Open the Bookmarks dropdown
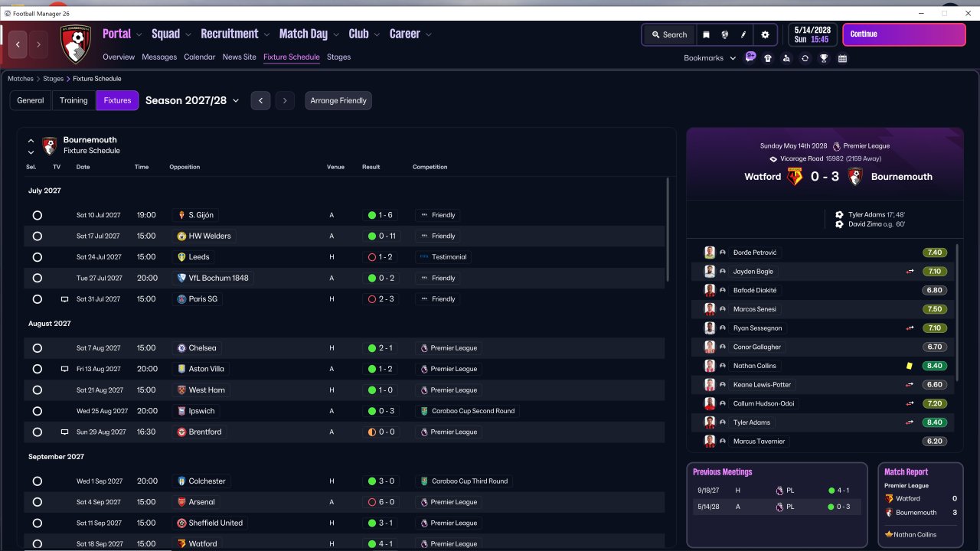The height and width of the screenshot is (551, 980). [710, 58]
